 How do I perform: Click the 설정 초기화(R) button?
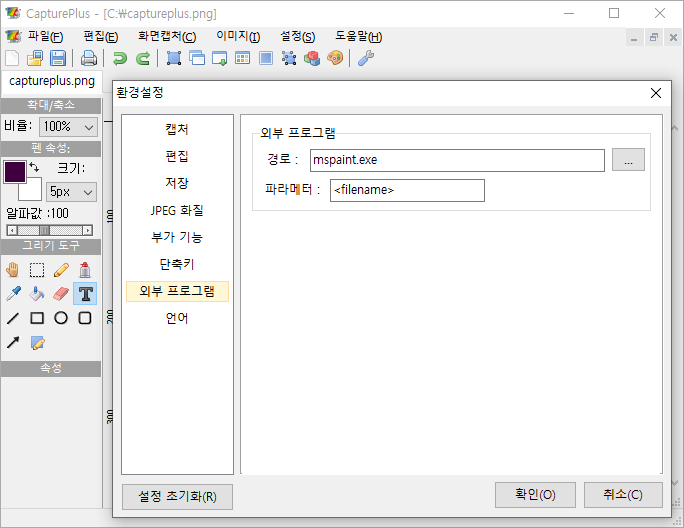(177, 496)
